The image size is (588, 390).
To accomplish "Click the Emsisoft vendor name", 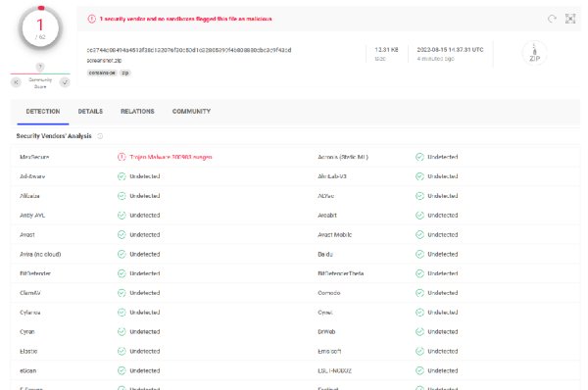I will (329, 352).
